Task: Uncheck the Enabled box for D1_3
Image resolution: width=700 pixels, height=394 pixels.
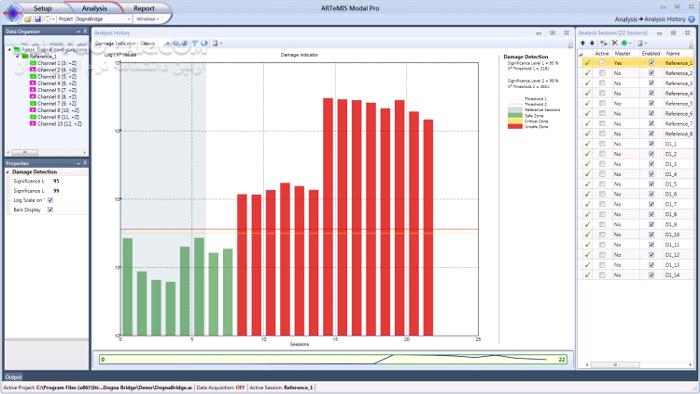Action: coord(651,164)
